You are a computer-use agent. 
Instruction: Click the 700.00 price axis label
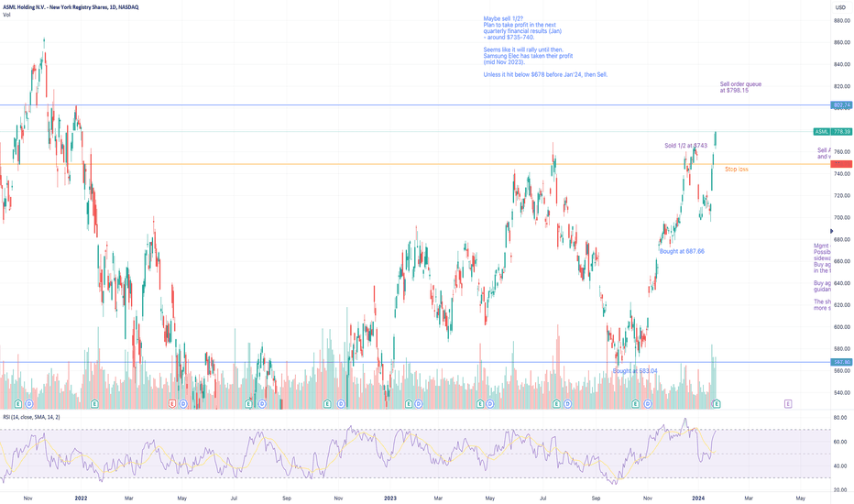click(x=841, y=217)
